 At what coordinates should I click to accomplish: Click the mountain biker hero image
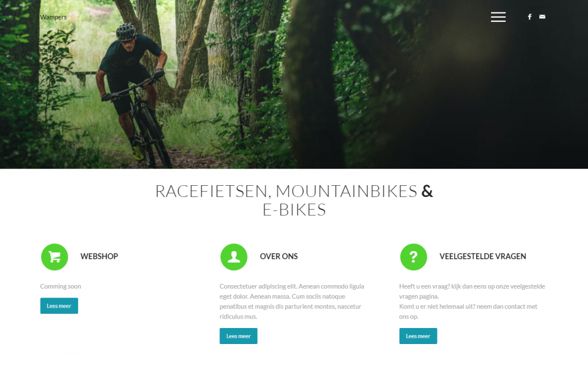click(294, 85)
